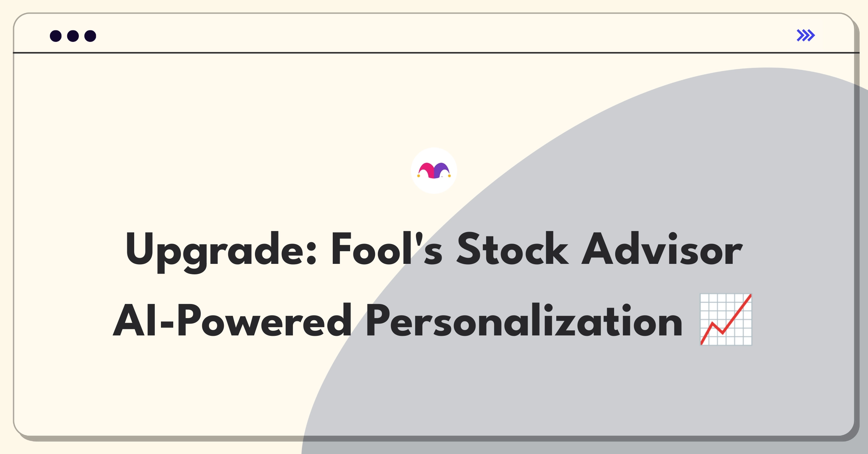The width and height of the screenshot is (868, 454).
Task: Click the "AI-Powered" text
Action: [232, 320]
